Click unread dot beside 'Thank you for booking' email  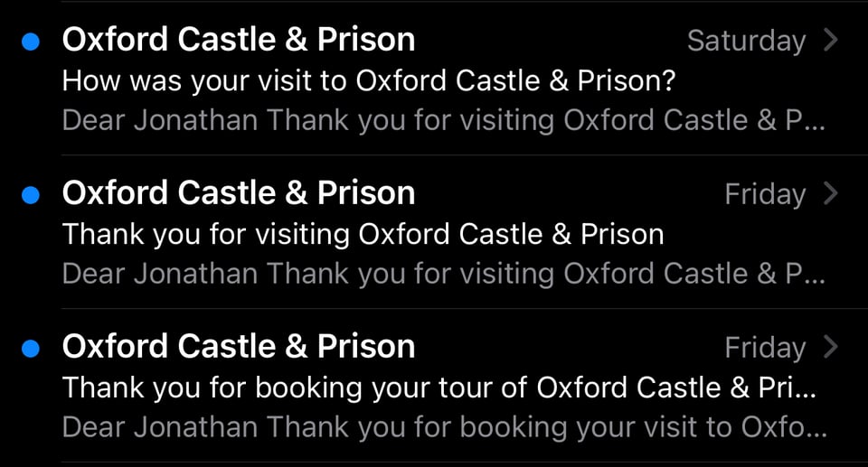click(x=31, y=349)
